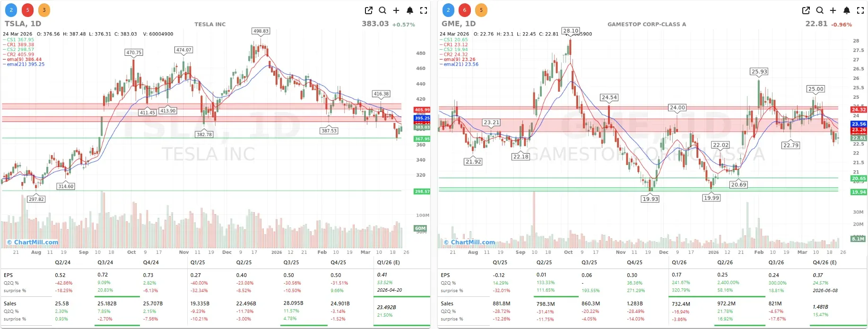The image size is (868, 329).
Task: Click TSLA ema(21) 395.25 legend entry
Action: [x=24, y=64]
